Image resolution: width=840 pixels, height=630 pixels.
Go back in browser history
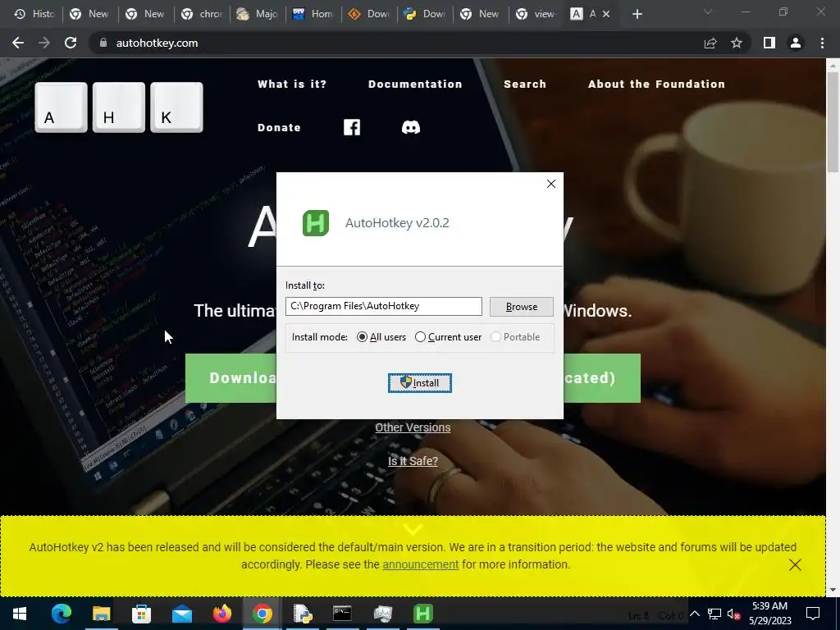pyautogui.click(x=18, y=43)
